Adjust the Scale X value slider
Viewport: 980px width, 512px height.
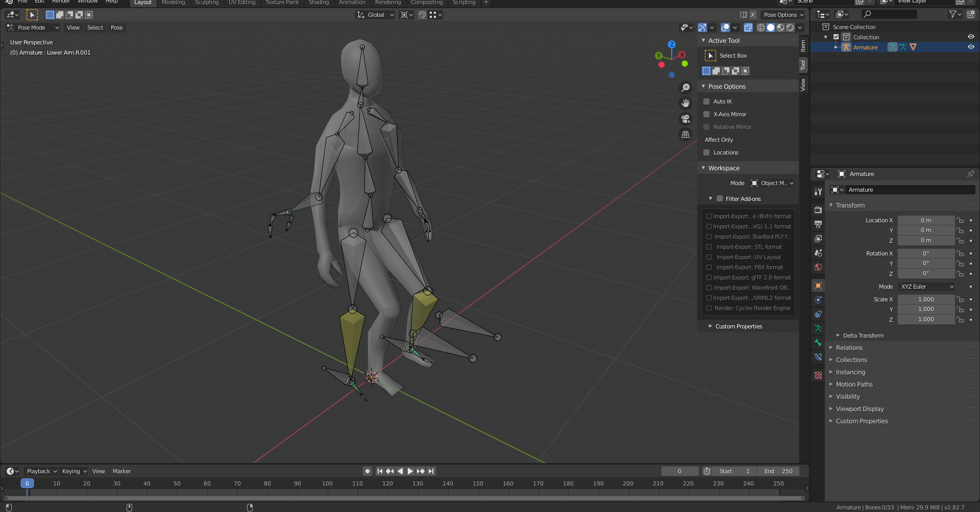click(x=926, y=299)
